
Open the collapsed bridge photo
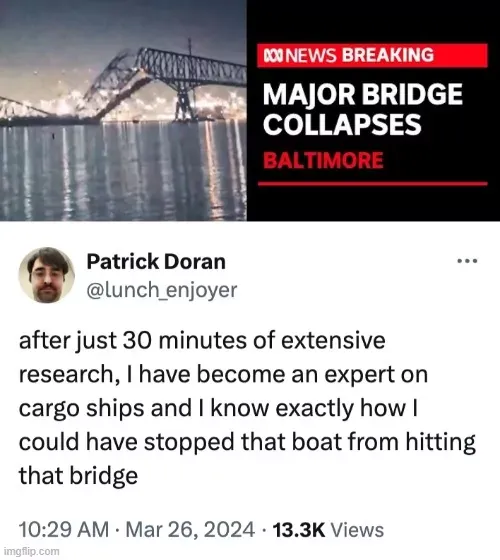point(123,110)
